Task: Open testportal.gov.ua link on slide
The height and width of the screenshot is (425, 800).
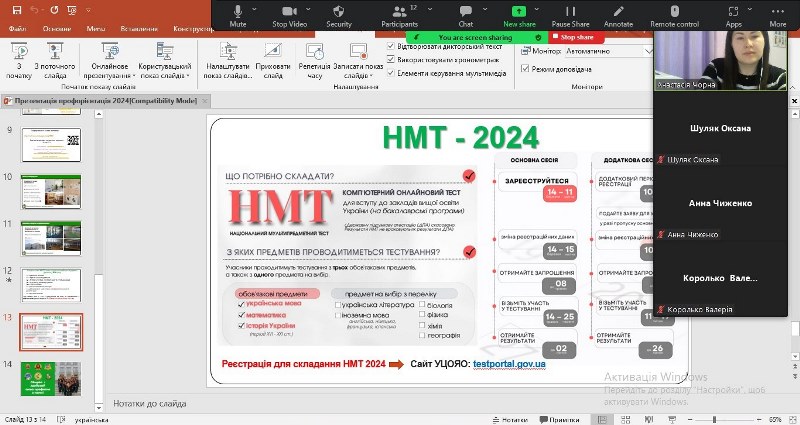Action: tap(509, 364)
